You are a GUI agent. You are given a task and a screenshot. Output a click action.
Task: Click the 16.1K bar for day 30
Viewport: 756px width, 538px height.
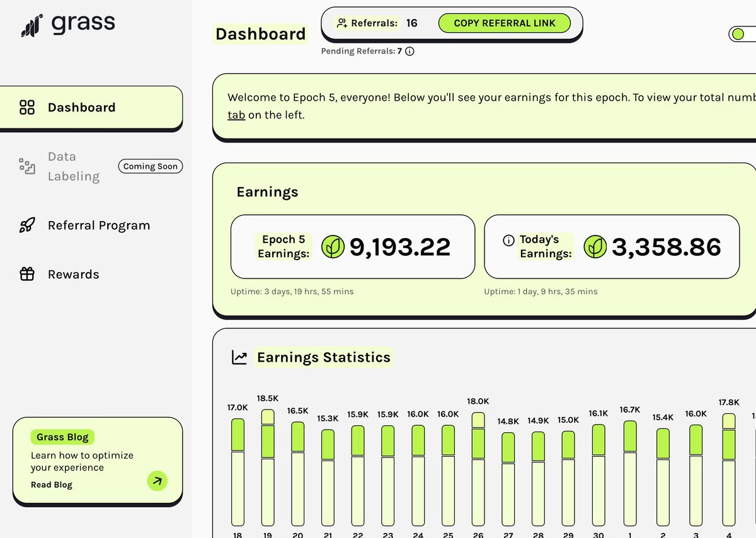tap(598, 475)
